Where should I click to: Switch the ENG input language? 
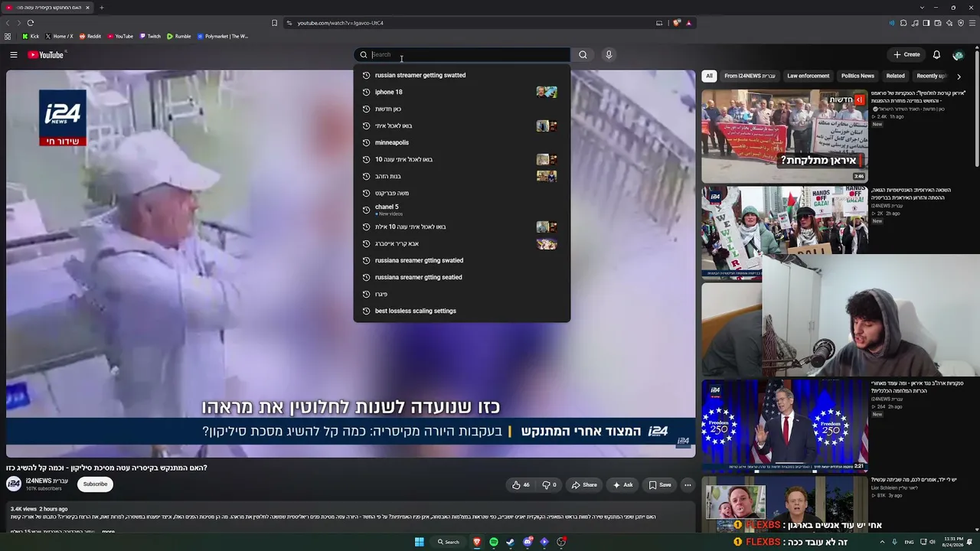[x=909, y=542]
